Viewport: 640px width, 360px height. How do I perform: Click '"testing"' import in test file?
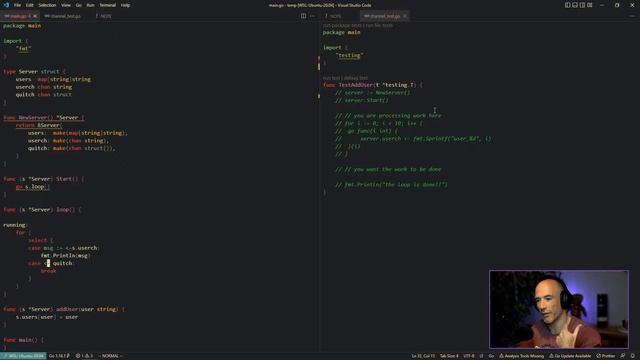click(x=349, y=55)
